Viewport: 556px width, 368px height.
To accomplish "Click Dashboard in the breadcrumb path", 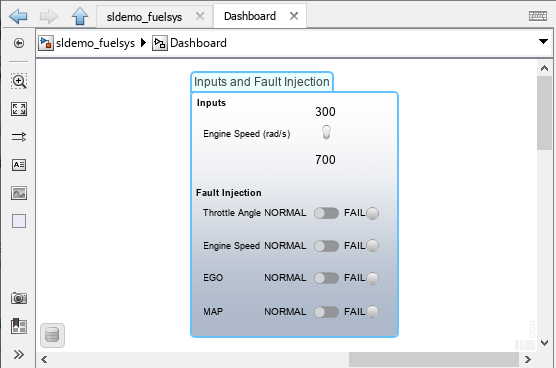I will tap(198, 43).
